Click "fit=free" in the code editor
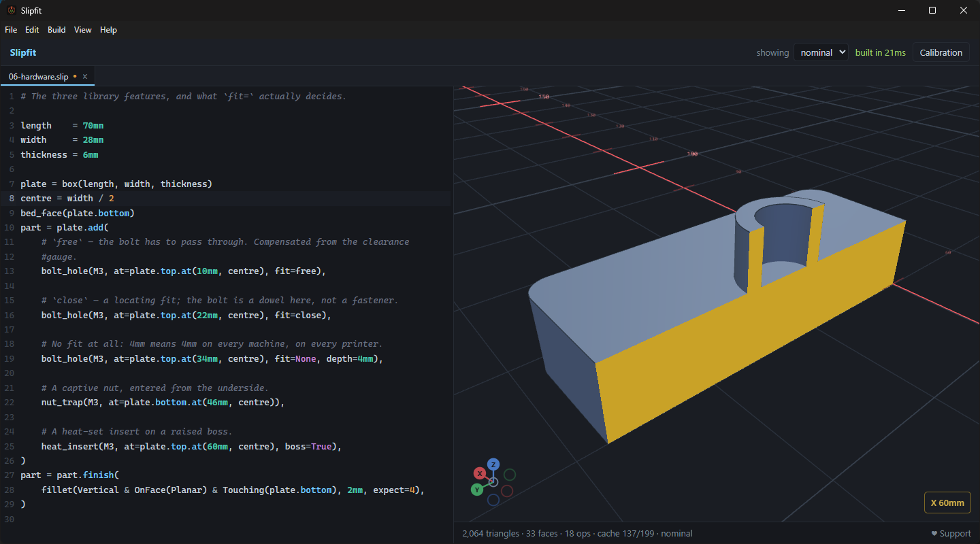Screen dimensions: 980x544 click(x=298, y=271)
